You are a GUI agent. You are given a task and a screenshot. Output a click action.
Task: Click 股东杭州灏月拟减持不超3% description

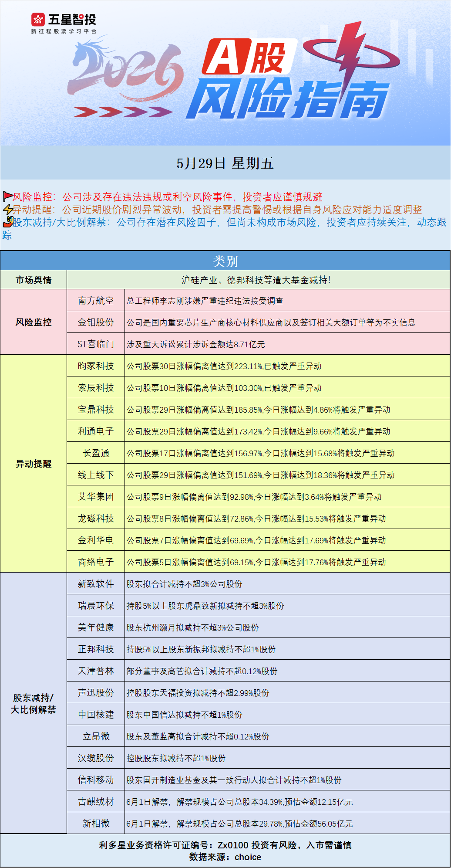[193, 627]
